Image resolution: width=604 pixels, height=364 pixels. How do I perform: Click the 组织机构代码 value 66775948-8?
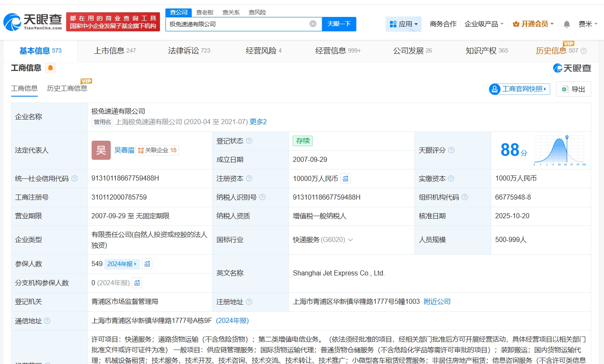(513, 197)
